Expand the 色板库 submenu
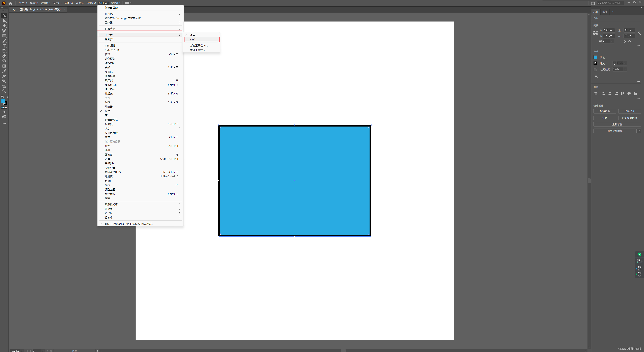 pyautogui.click(x=140, y=218)
